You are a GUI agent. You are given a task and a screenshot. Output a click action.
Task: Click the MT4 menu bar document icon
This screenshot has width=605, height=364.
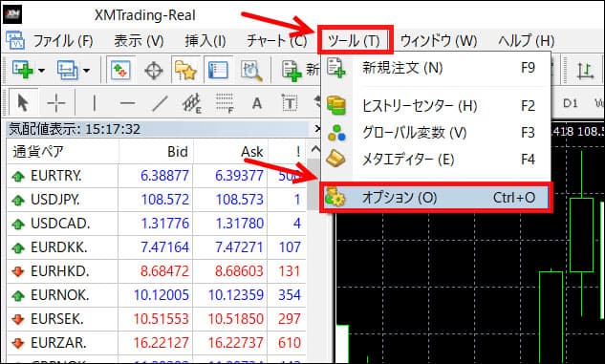(x=15, y=40)
